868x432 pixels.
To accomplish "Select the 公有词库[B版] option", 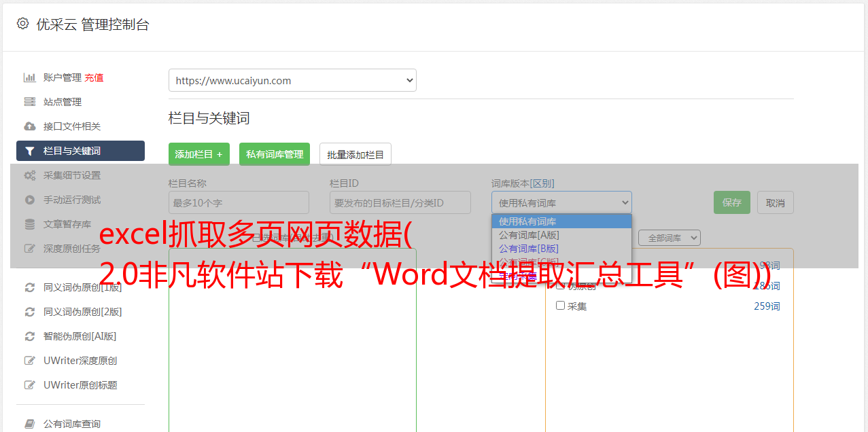I will [x=529, y=249].
